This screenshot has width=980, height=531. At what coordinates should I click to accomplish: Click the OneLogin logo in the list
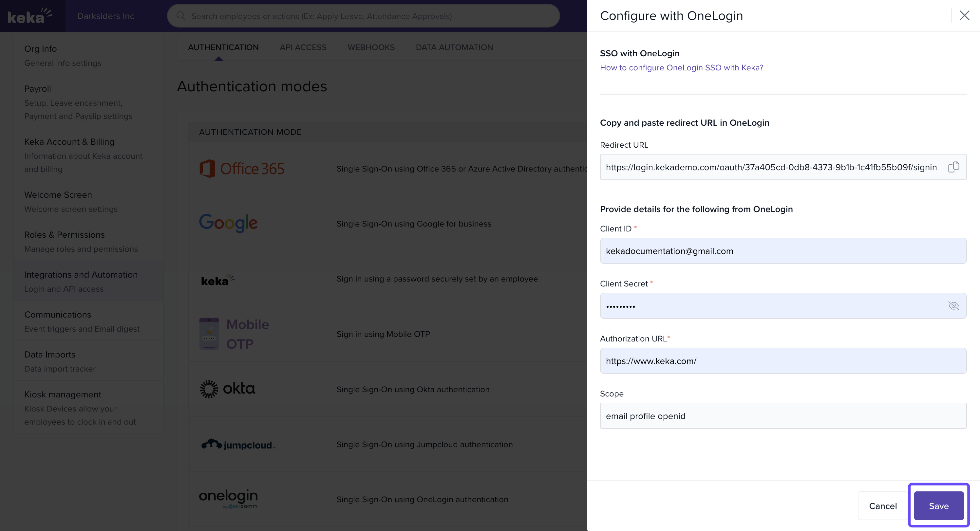coord(228,498)
